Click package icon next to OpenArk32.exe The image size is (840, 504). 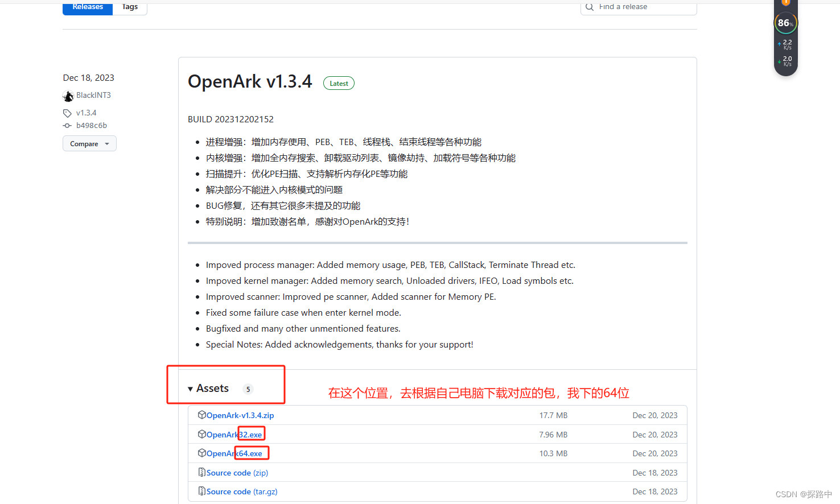pyautogui.click(x=201, y=434)
